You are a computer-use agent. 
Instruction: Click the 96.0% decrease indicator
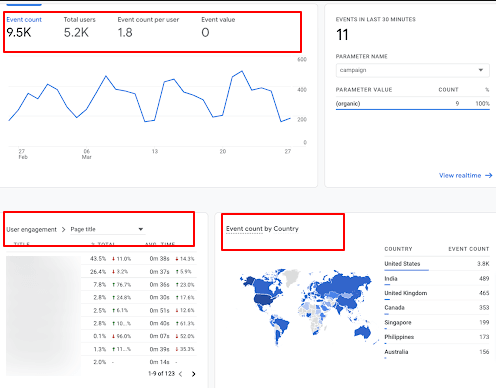[121, 336]
